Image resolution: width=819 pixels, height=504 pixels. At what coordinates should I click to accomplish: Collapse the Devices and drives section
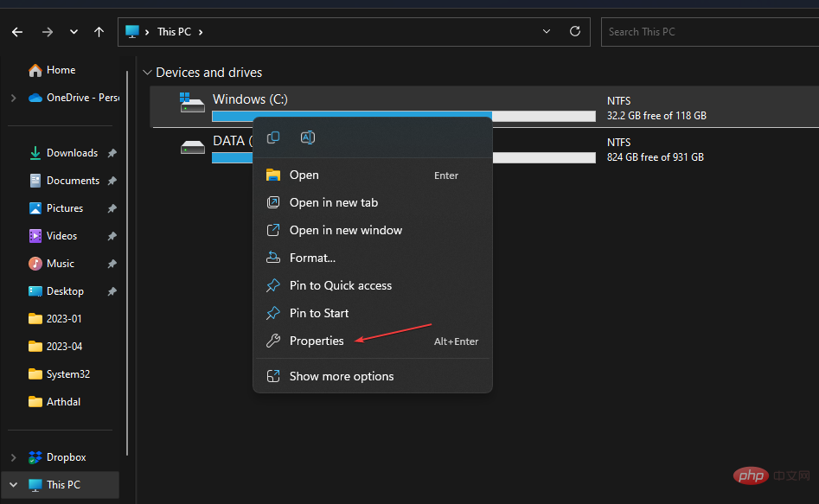[x=147, y=73]
